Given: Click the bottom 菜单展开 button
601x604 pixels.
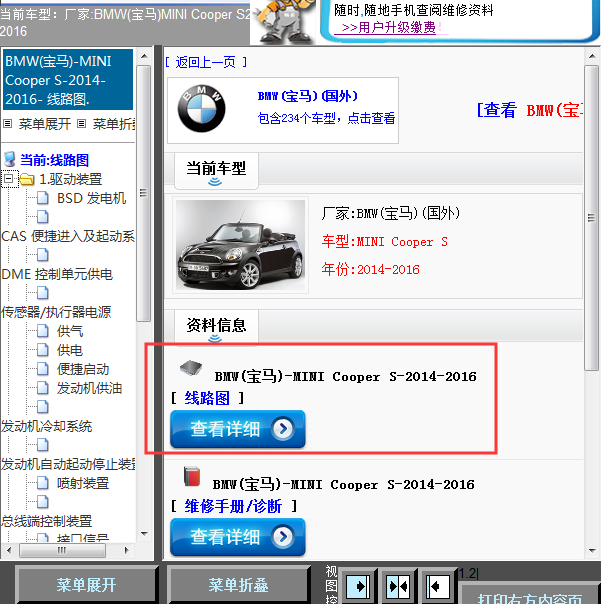Looking at the screenshot, I should click(86, 585).
